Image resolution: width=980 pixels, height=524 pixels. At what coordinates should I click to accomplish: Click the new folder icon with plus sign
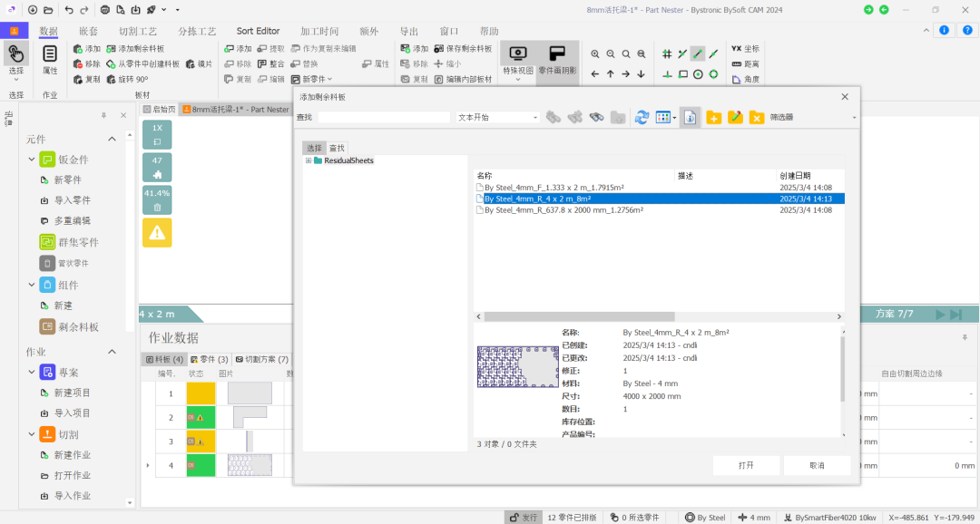pyautogui.click(x=713, y=118)
